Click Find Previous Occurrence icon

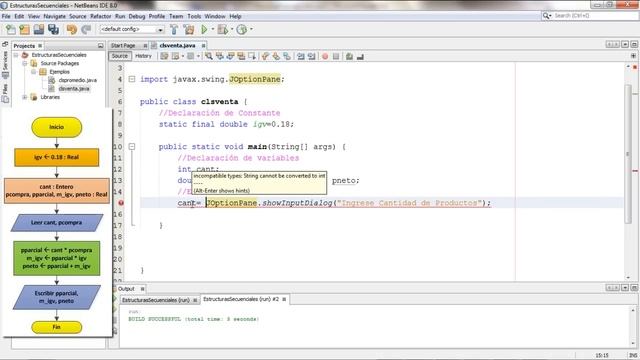(x=220, y=56)
